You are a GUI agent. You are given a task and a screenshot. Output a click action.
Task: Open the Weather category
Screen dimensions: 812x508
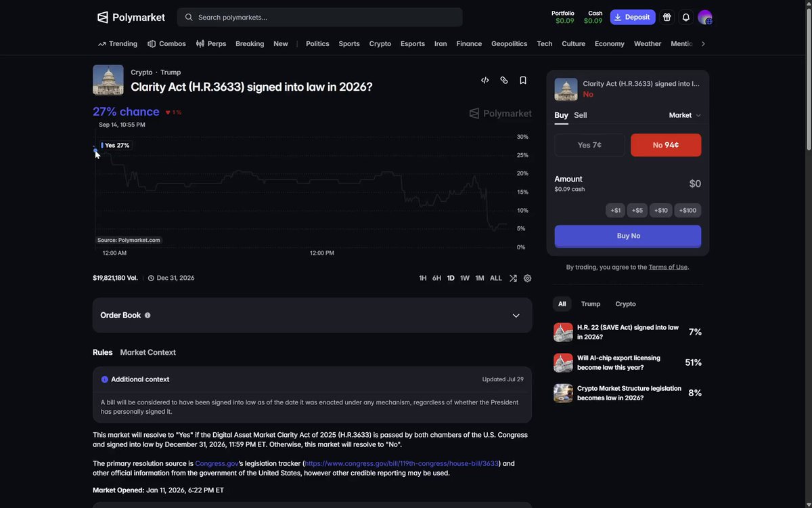pos(648,44)
